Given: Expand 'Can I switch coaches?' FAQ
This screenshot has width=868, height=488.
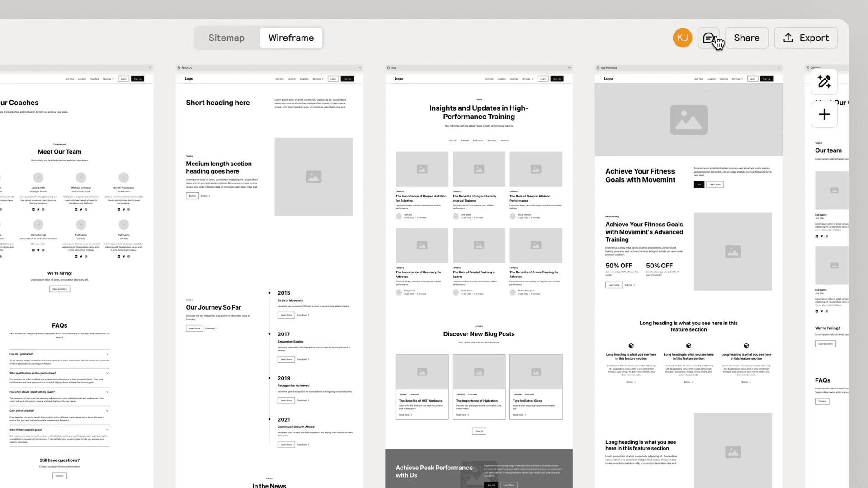Looking at the screenshot, I should (59, 411).
